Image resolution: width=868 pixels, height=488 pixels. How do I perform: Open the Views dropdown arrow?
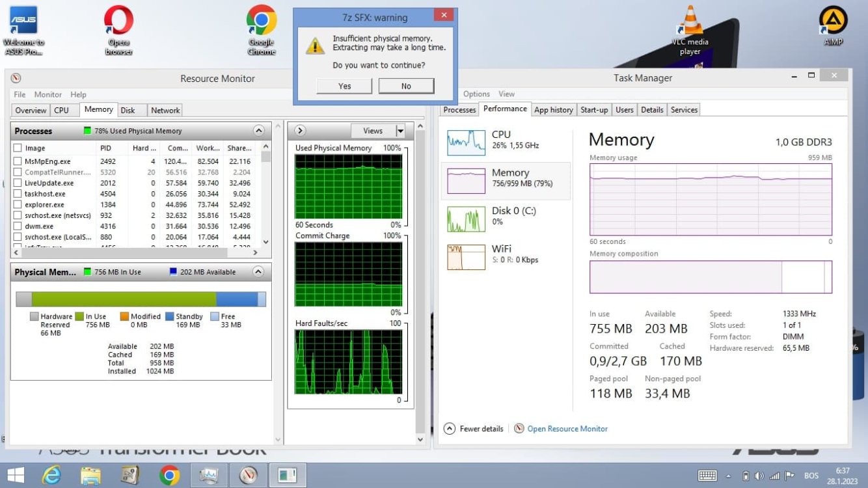(400, 131)
